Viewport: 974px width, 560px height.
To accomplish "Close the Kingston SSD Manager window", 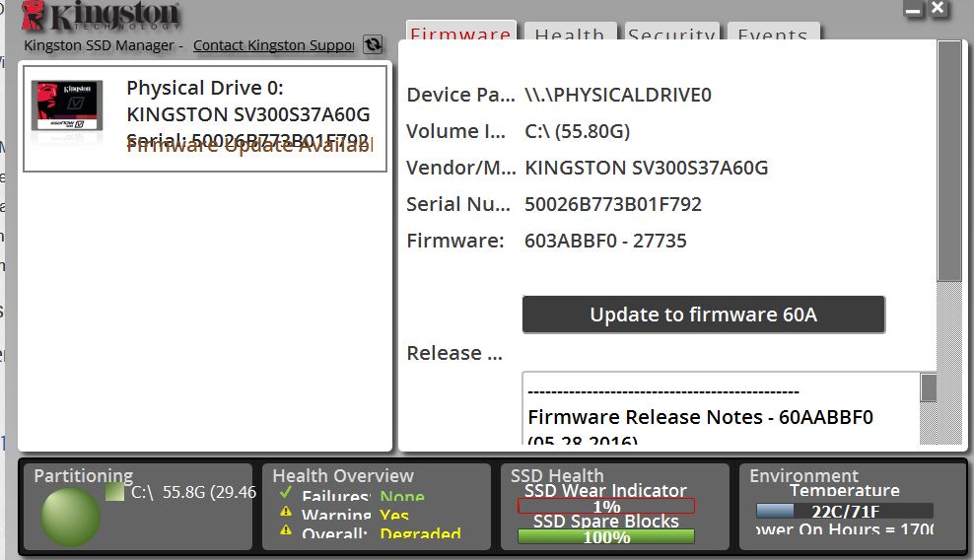I will 938,8.
